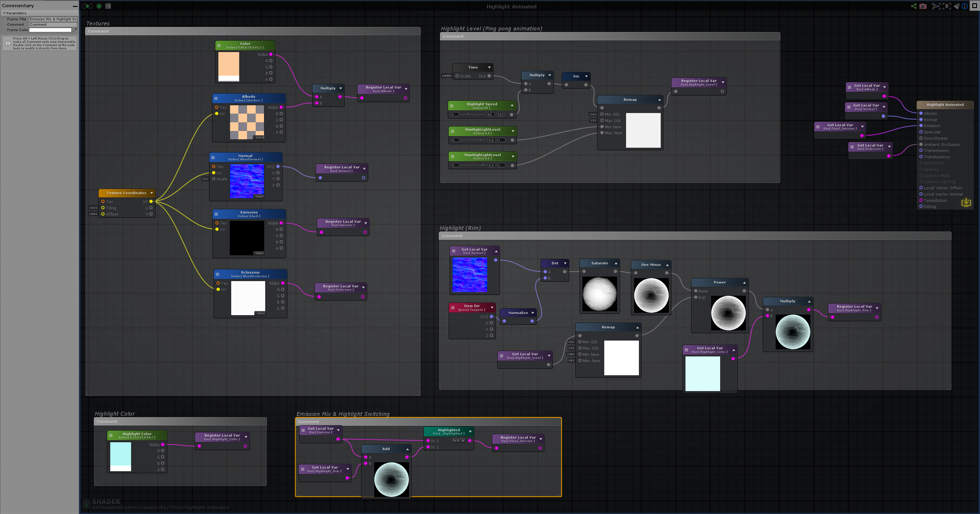Image resolution: width=980 pixels, height=514 pixels.
Task: Expand the Texture Coordinates node dropdown arrow
Action: point(151,193)
